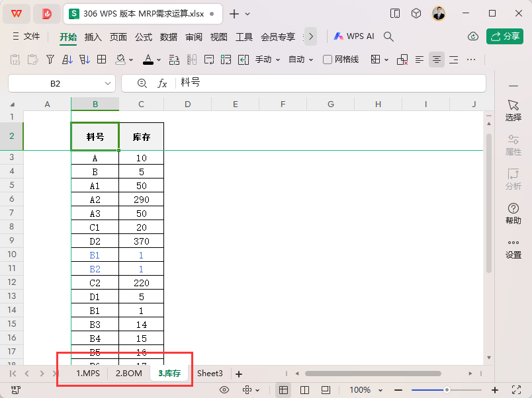Add a new worksheet with plus

click(x=239, y=374)
